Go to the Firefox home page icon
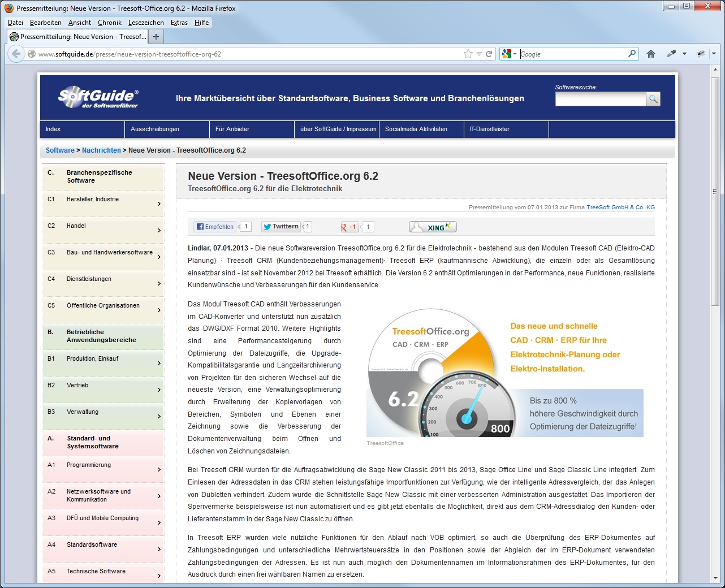This screenshot has height=588, width=725. (651, 54)
